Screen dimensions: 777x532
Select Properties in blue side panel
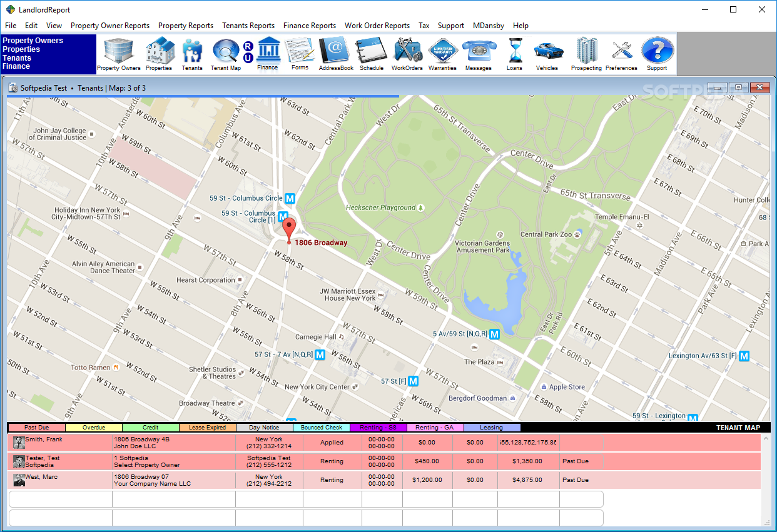pos(21,49)
